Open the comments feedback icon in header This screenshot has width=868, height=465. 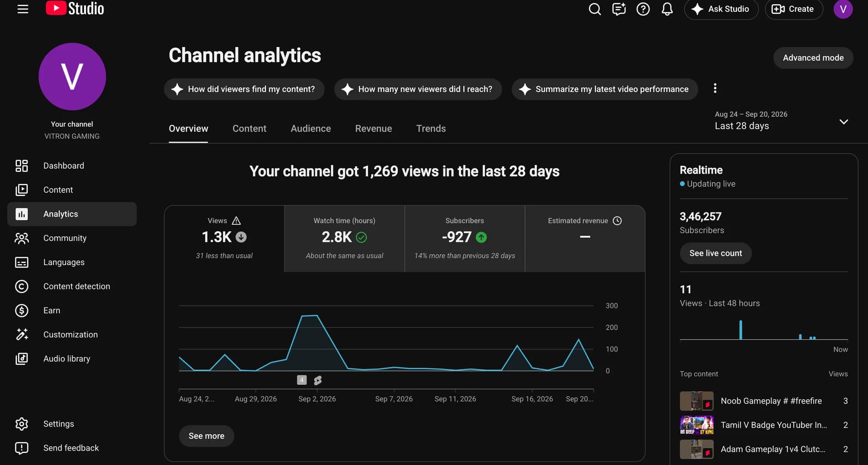(619, 9)
